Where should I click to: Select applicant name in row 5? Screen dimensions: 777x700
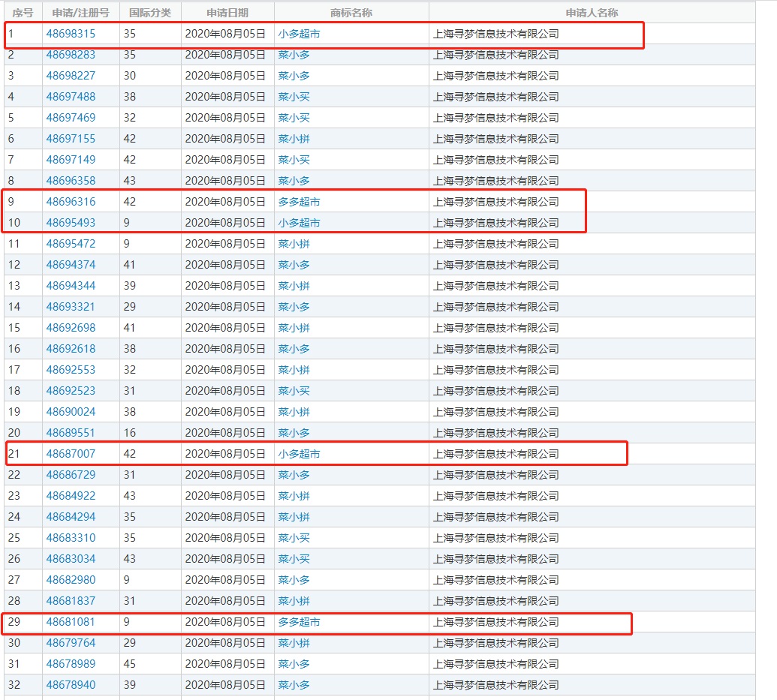tap(496, 118)
